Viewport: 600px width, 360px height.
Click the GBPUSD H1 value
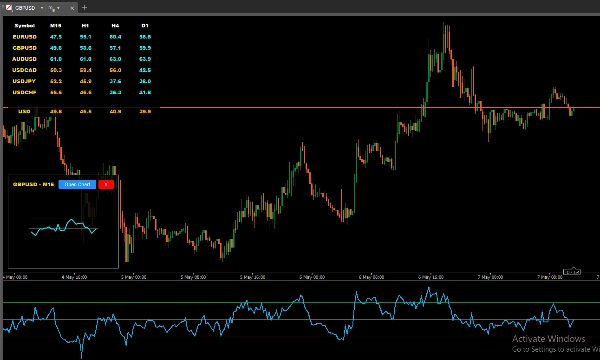[85, 48]
